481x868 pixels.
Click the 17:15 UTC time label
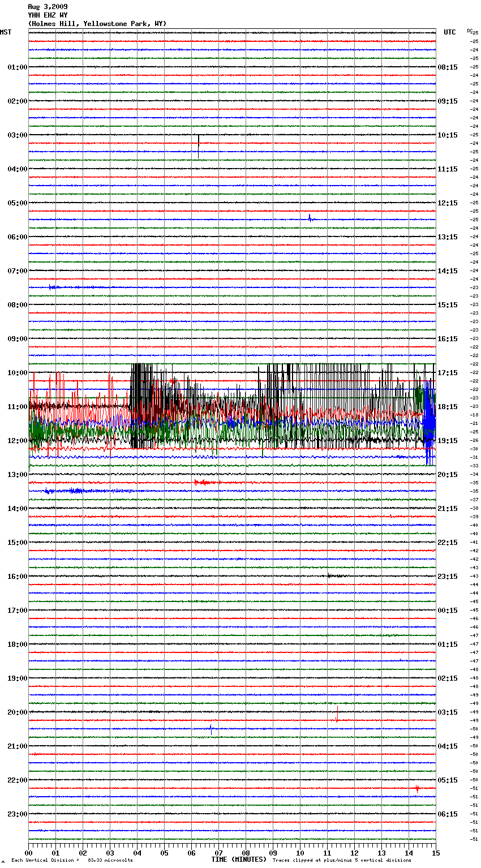[448, 373]
